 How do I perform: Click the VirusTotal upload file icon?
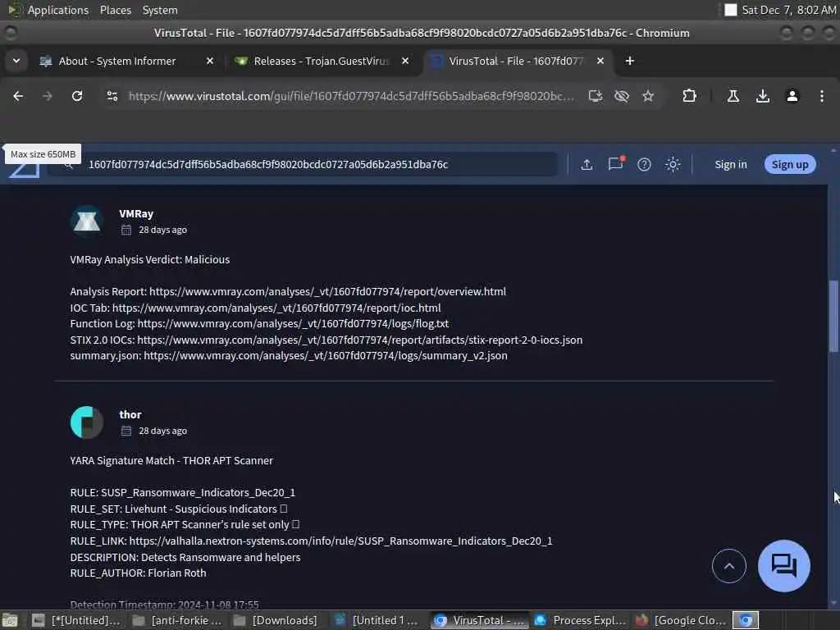coord(587,164)
